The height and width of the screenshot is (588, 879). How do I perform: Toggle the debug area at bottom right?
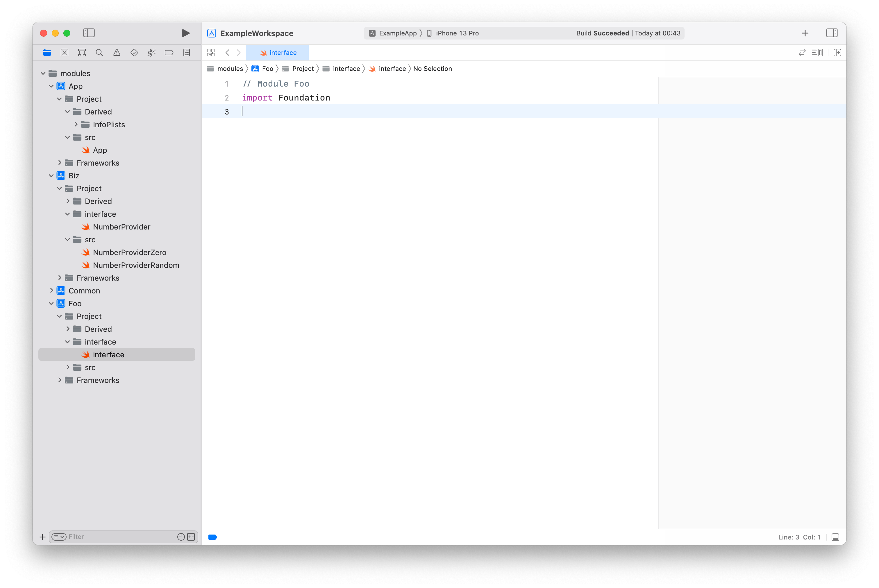coord(835,537)
